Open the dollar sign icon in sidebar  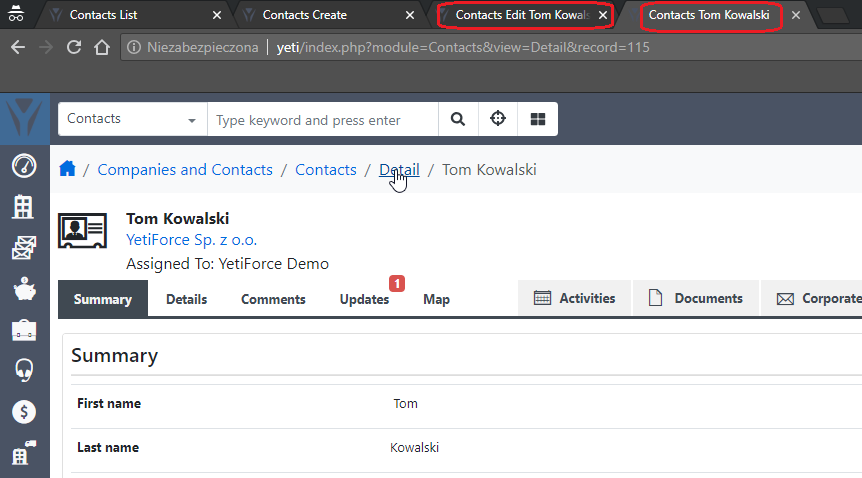[x=24, y=411]
